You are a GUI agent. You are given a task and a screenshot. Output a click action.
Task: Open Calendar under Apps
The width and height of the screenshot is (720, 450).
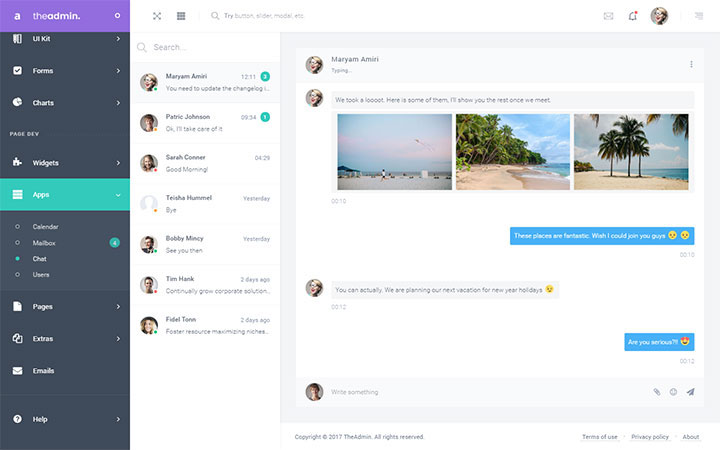tap(46, 227)
